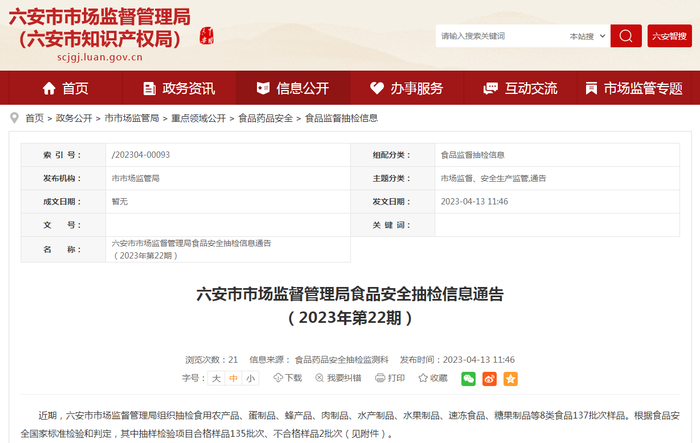Screen dimensions: 700x443
Task: Go to 首页 in the navigation bar
Action: point(65,88)
